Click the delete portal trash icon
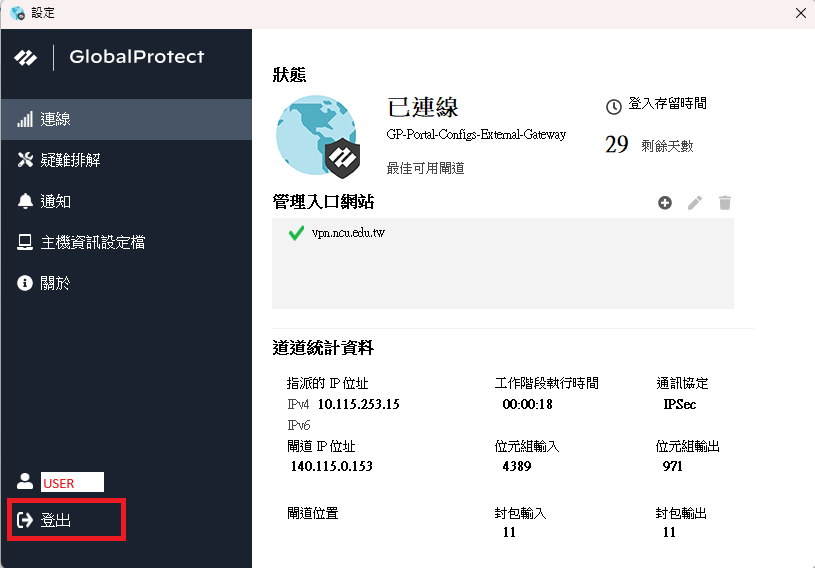The image size is (815, 568). coord(725,203)
